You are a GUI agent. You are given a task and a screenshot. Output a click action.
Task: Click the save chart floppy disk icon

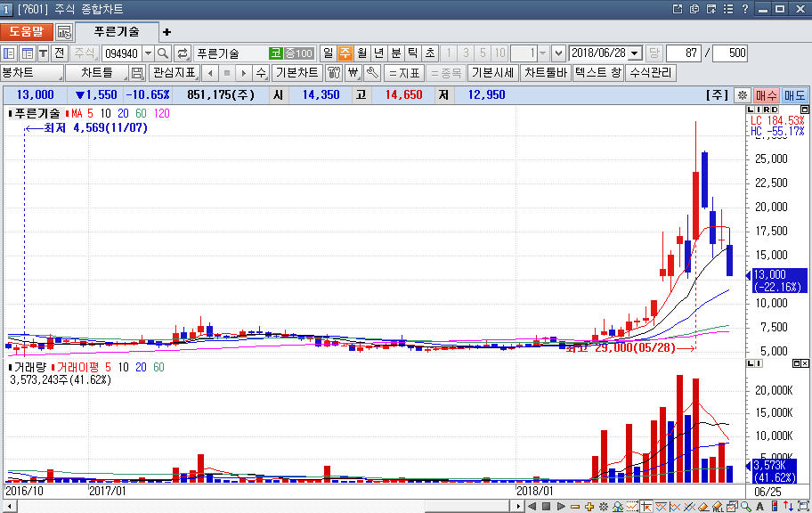pos(137,73)
